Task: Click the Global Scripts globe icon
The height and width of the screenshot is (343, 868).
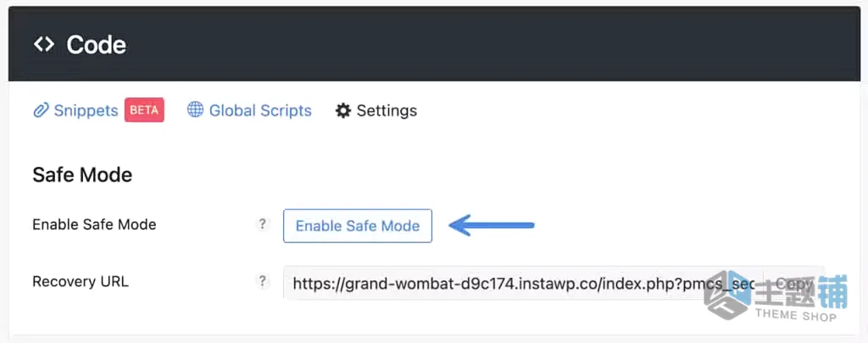Action: [196, 109]
